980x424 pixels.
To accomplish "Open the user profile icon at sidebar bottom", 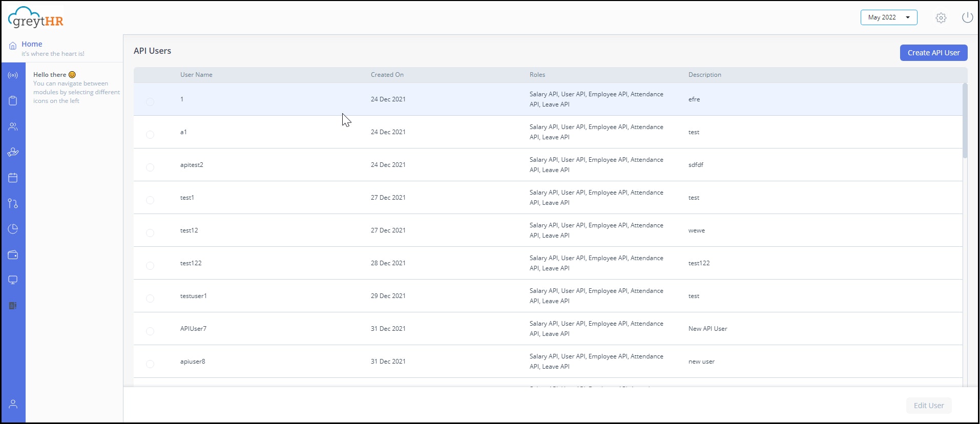I will point(13,404).
